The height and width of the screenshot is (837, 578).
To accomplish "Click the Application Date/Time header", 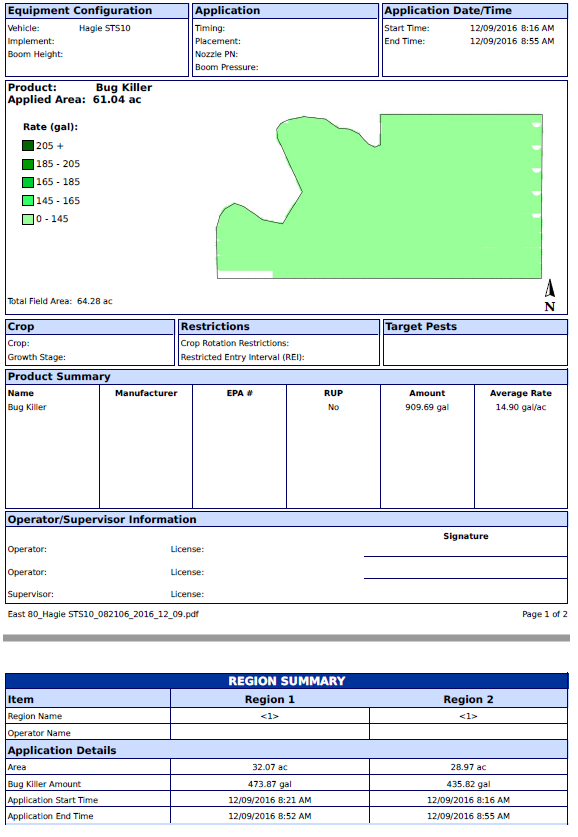I will click(x=475, y=11).
